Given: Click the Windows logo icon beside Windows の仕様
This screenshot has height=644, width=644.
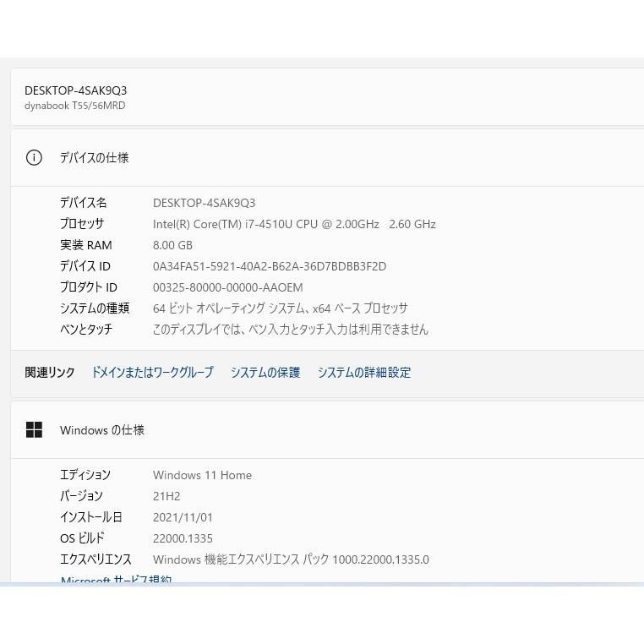Looking at the screenshot, I should pyautogui.click(x=34, y=430).
